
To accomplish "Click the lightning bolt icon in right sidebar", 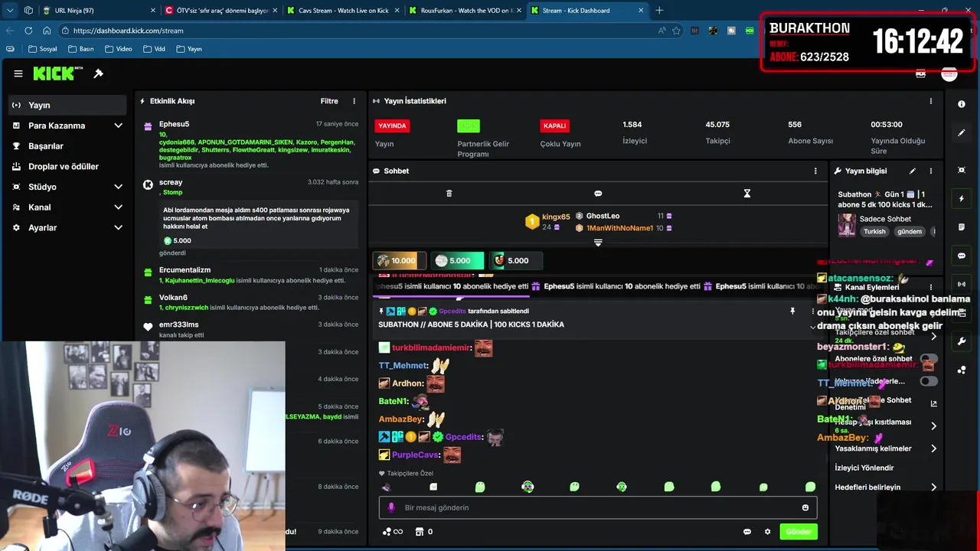I will pyautogui.click(x=962, y=199).
